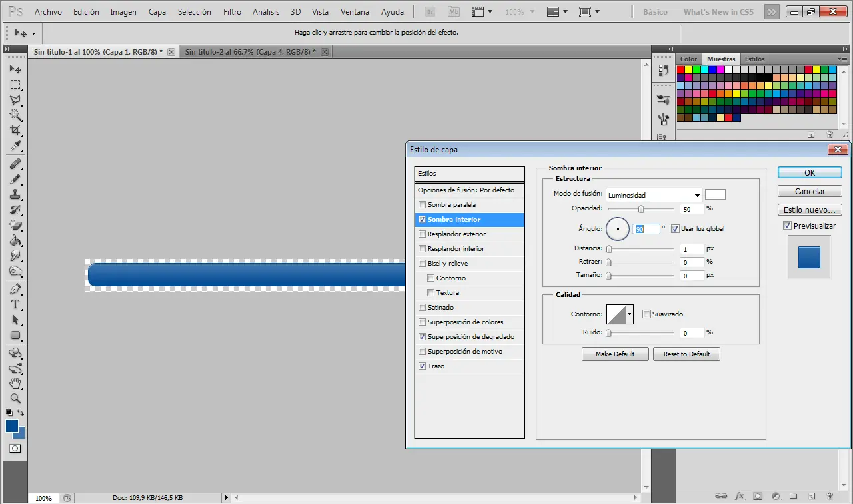
Task: Open the Filtro menu
Action: pos(232,12)
